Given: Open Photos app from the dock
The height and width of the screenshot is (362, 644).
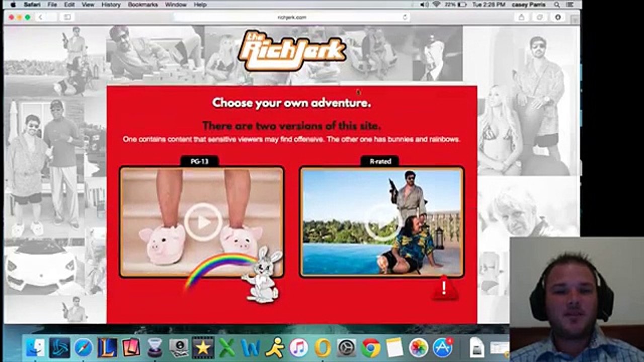Looking at the screenshot, I should tap(419, 347).
